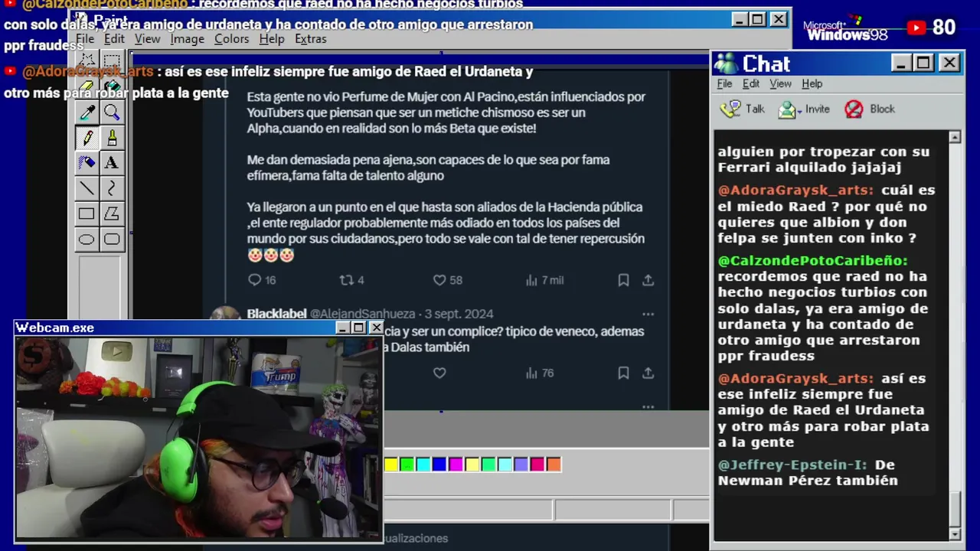The image size is (980, 551).
Task: Open the File menu in Chat window
Action: click(724, 84)
